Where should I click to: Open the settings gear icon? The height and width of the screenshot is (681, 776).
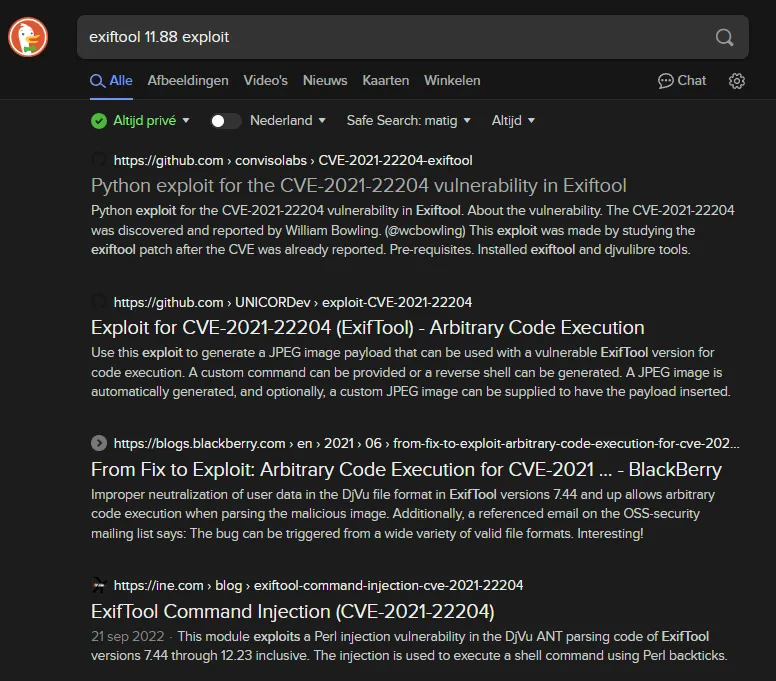point(736,81)
